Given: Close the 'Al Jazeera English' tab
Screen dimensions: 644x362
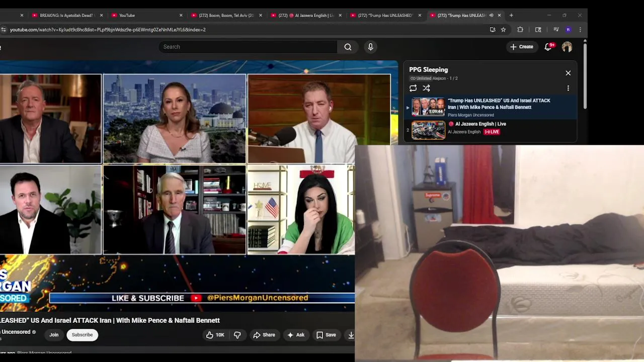Looking at the screenshot, I should [x=340, y=15].
